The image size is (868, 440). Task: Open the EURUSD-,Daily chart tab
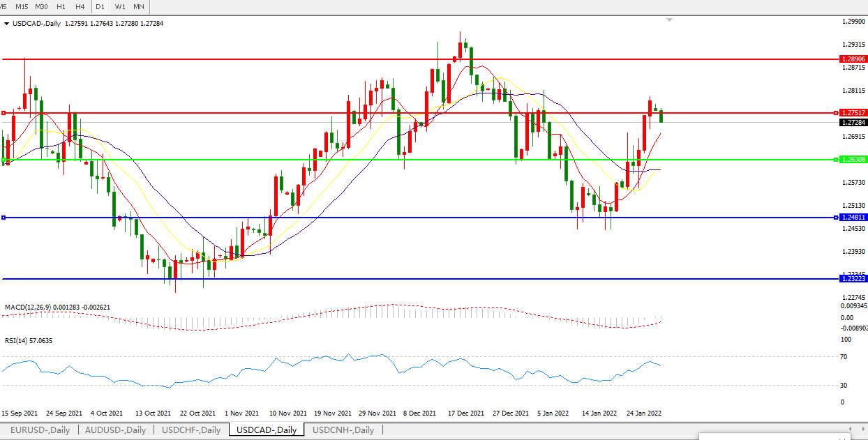(40, 430)
